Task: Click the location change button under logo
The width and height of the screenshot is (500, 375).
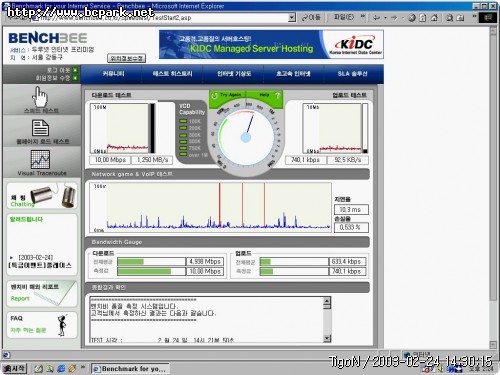Action: click(x=126, y=58)
